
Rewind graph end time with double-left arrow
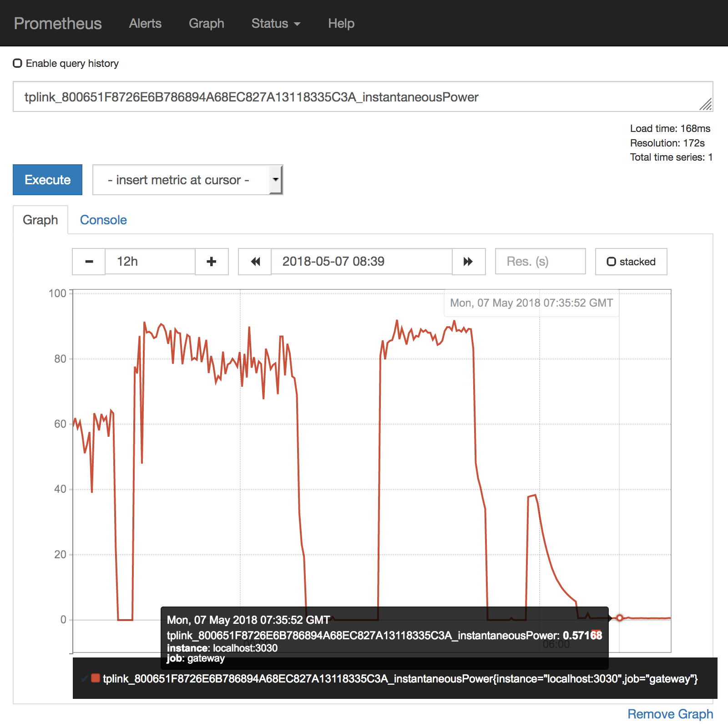tap(255, 262)
